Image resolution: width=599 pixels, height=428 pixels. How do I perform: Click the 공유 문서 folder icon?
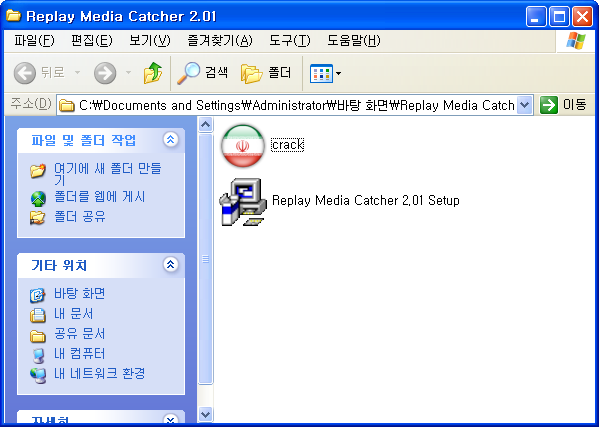(x=38, y=336)
